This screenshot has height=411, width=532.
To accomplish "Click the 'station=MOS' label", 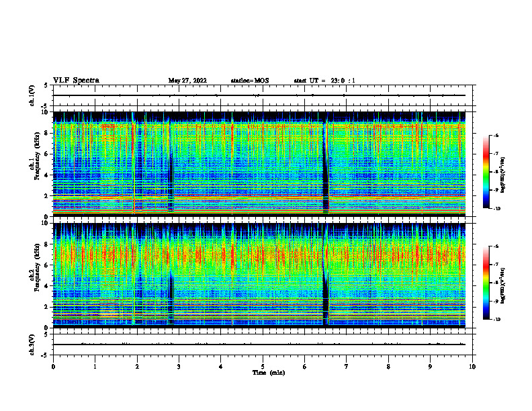I will (x=250, y=81).
